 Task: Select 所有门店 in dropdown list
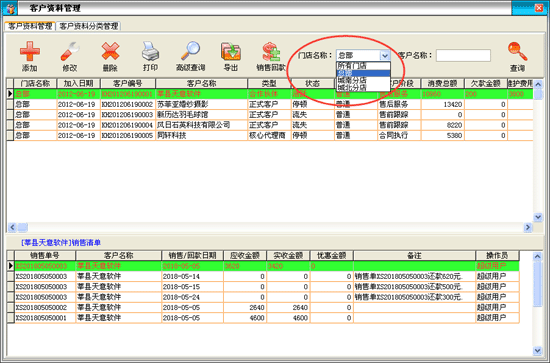363,66
